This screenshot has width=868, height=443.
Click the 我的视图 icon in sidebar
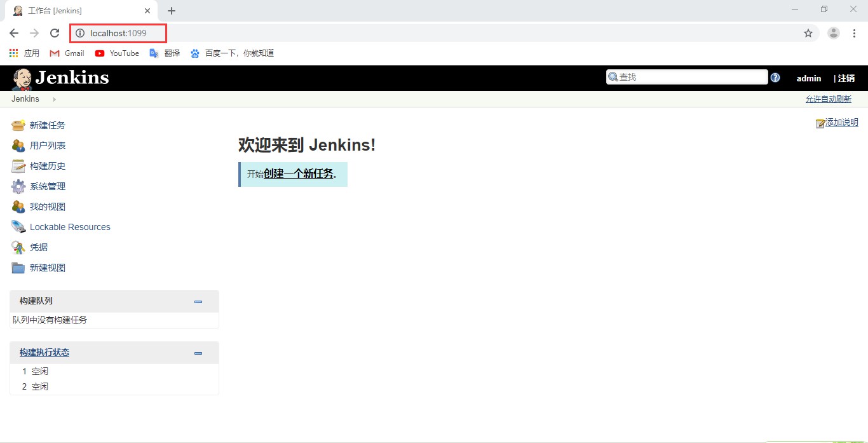(x=18, y=207)
